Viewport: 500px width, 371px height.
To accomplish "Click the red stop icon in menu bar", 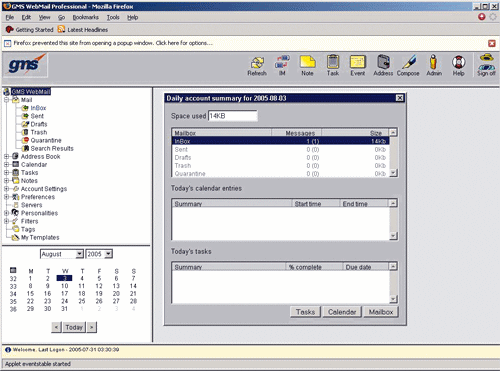I will tap(482, 17).
